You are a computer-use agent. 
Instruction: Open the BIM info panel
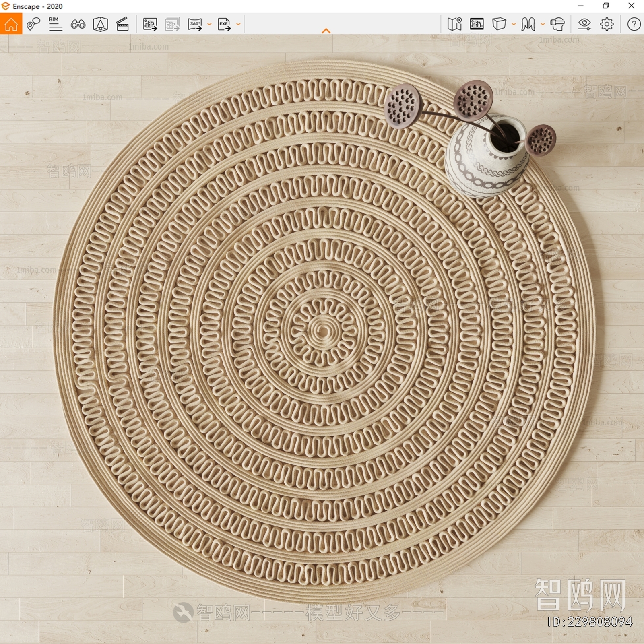55,24
